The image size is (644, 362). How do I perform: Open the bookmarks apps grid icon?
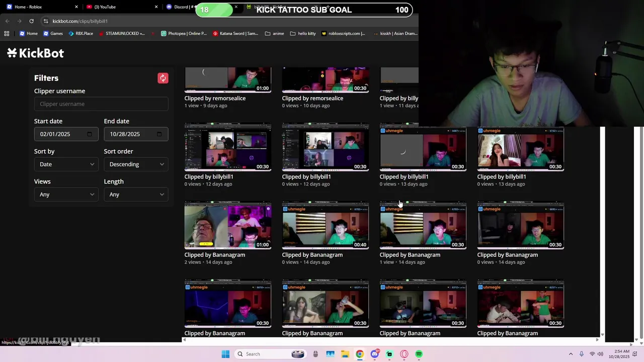7,34
